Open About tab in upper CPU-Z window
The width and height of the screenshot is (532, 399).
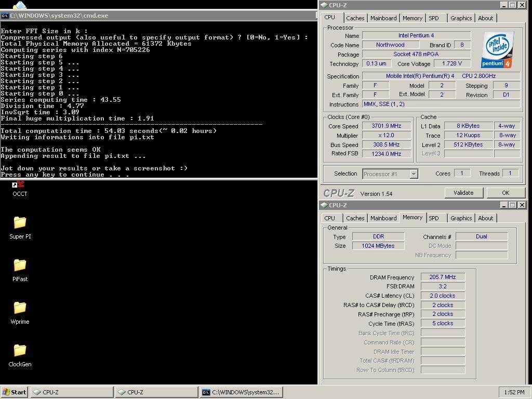pyautogui.click(x=486, y=18)
